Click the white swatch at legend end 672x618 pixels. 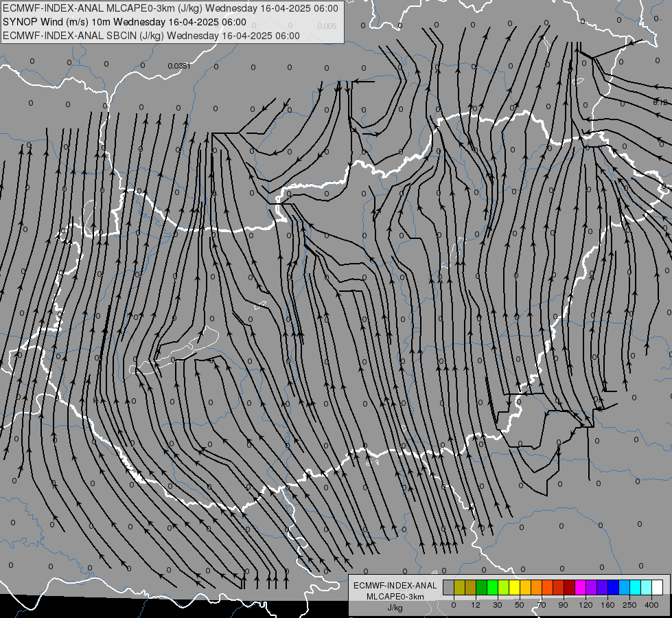[x=658, y=587]
